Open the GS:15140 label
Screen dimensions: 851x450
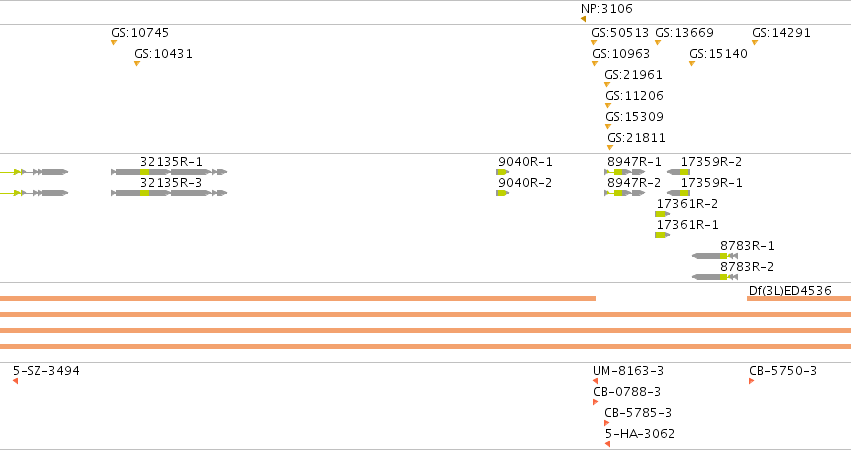tap(718, 54)
